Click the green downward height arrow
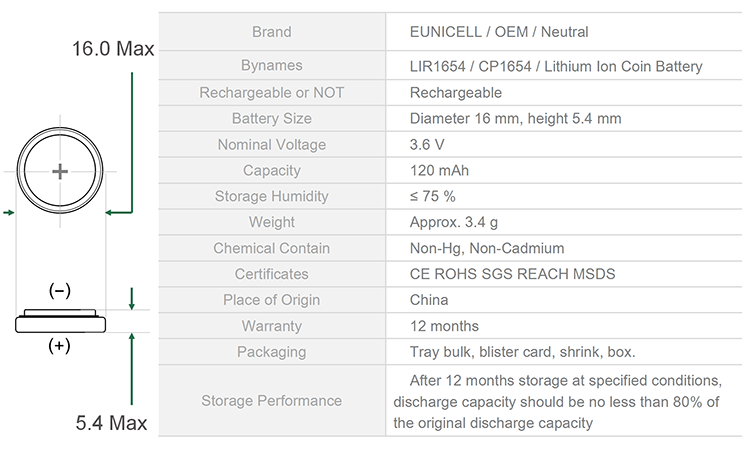 click(x=132, y=299)
